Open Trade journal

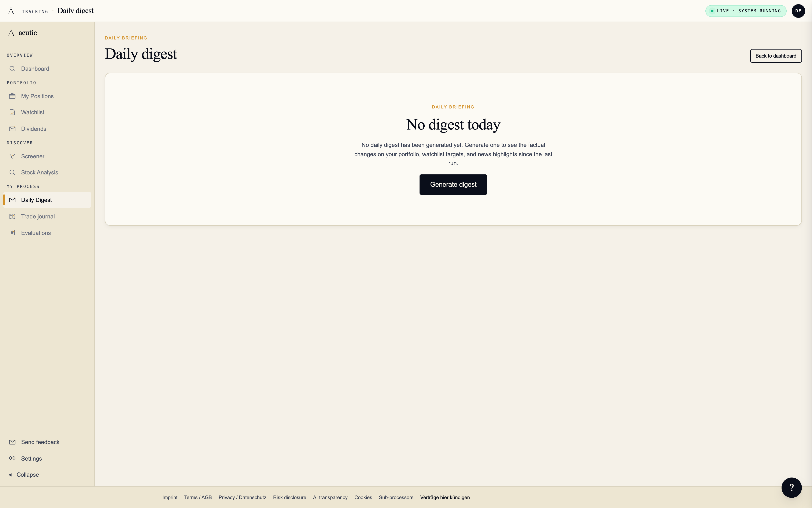[47, 216]
